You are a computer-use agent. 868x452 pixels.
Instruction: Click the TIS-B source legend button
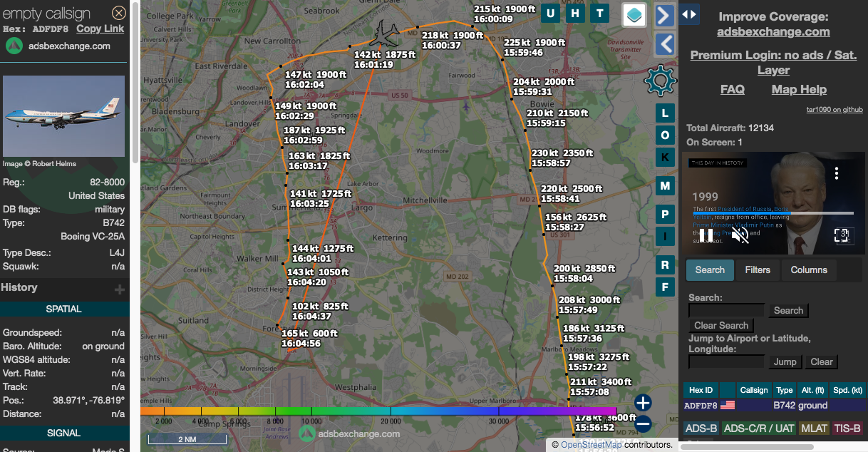847,428
